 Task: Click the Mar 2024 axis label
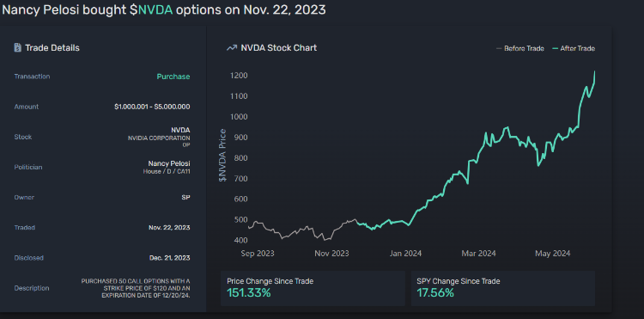479,254
